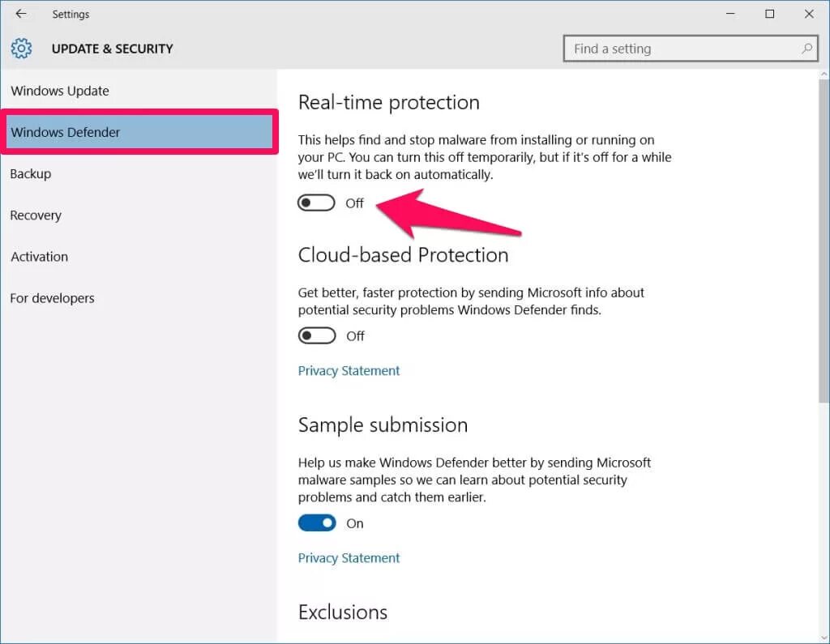Viewport: 830px width, 644px height.
Task: Open For developers settings
Action: 52,298
